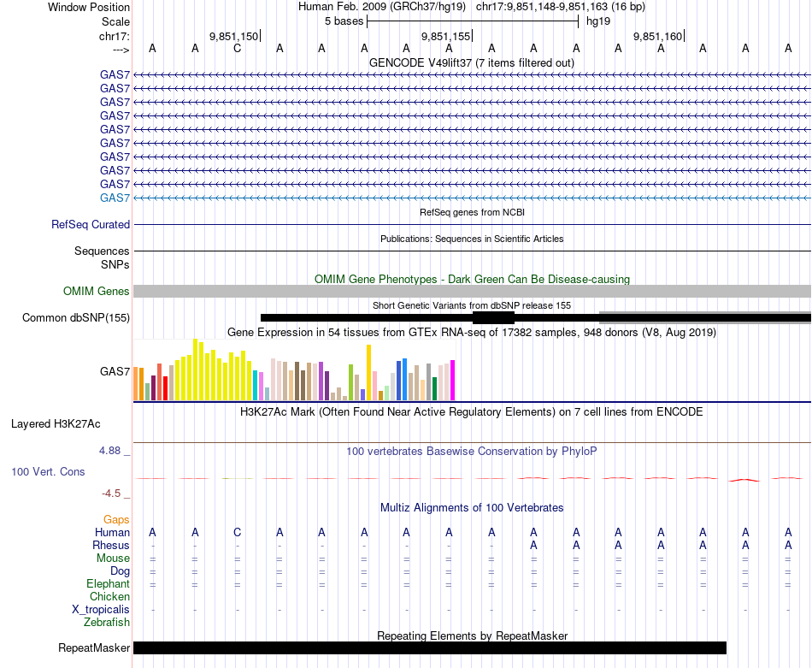Click the hg19 label beside the scale bar
This screenshot has width=812, height=668.
[x=598, y=21]
